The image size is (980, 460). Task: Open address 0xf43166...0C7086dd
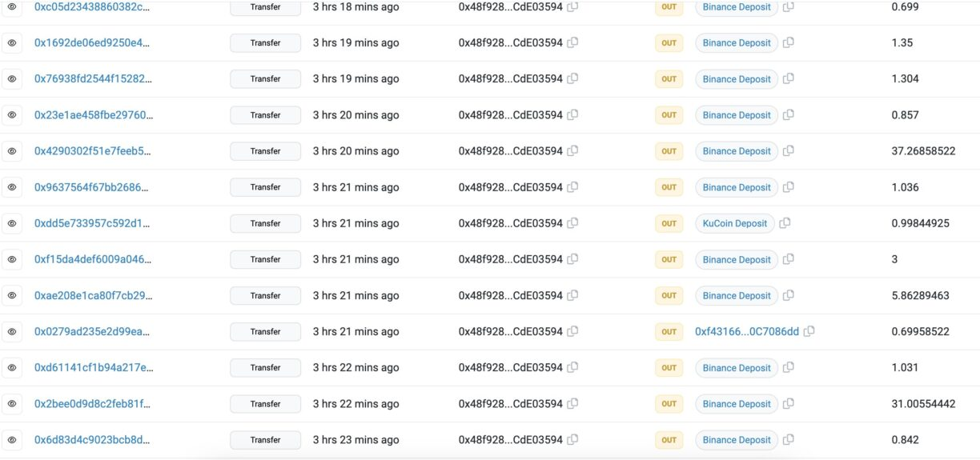[747, 331]
